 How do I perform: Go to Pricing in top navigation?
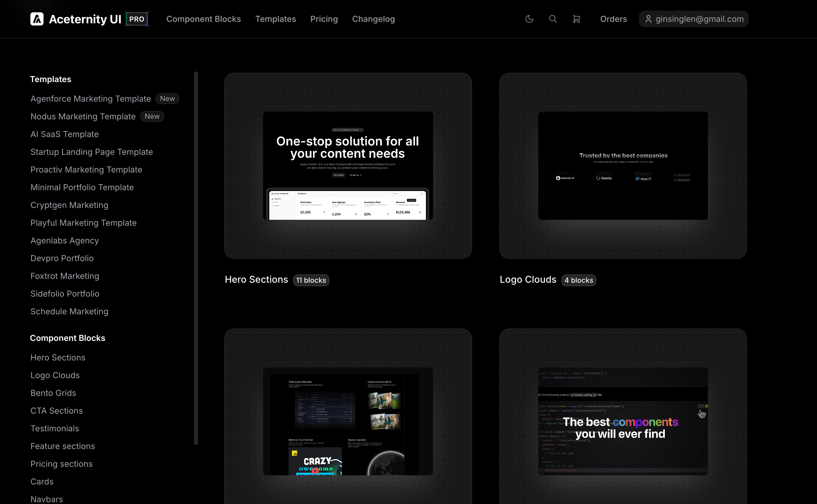click(x=324, y=19)
